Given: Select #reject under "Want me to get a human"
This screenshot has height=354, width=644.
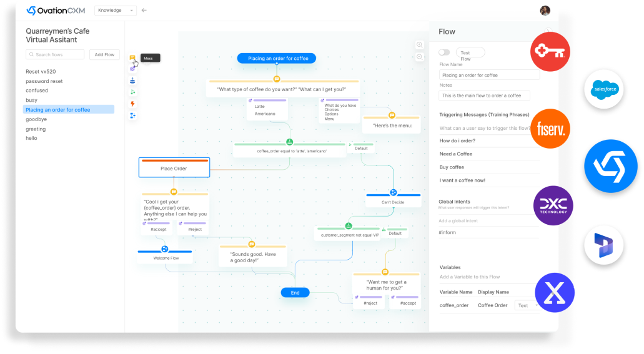Looking at the screenshot, I should 369,302.
